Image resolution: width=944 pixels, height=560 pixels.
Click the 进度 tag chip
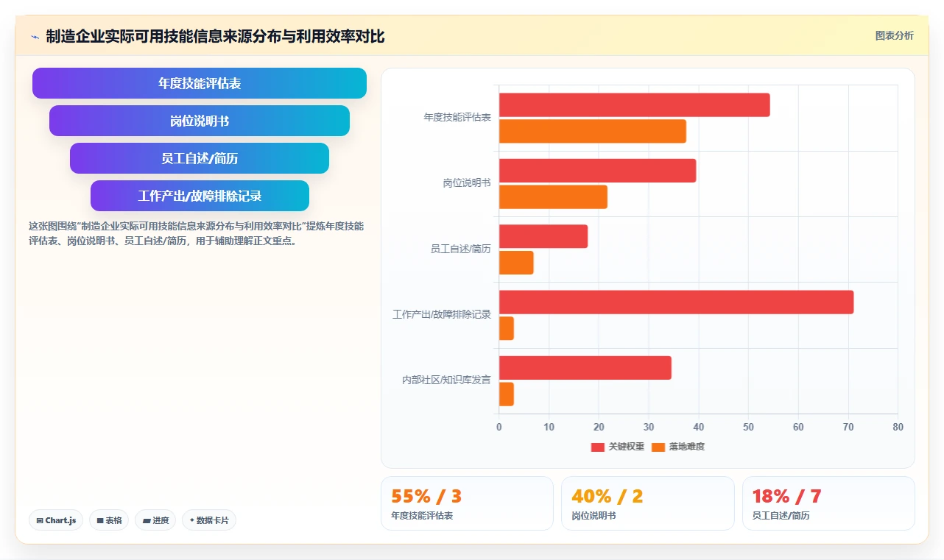coord(155,520)
